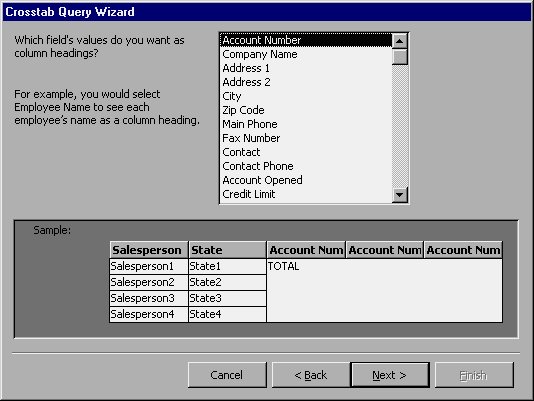
Task: Select Account Number in the field list
Action: coord(306,40)
